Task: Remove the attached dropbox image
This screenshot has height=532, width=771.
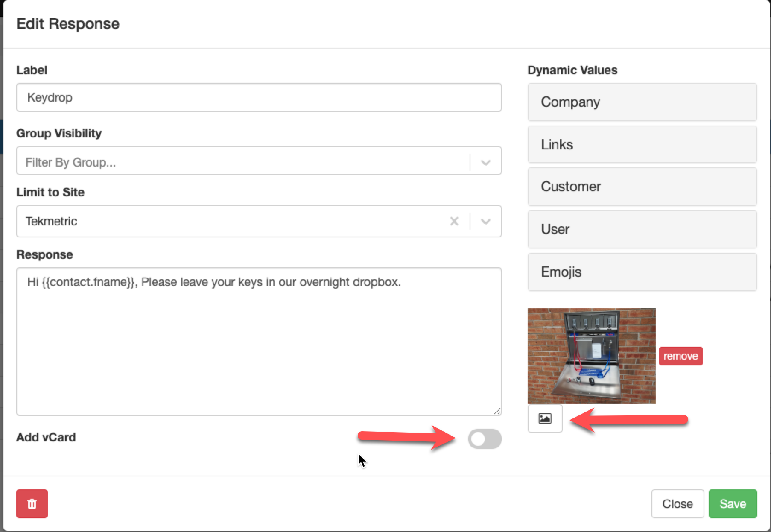Action: point(680,356)
